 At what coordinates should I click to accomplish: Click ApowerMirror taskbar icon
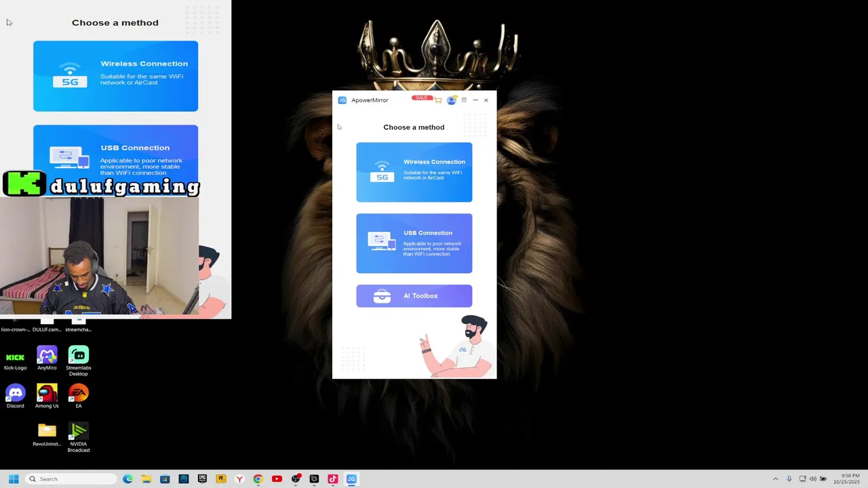tap(351, 479)
